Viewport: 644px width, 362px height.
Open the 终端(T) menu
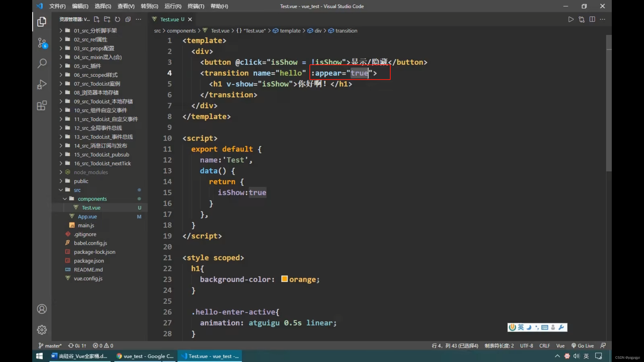pos(196,6)
